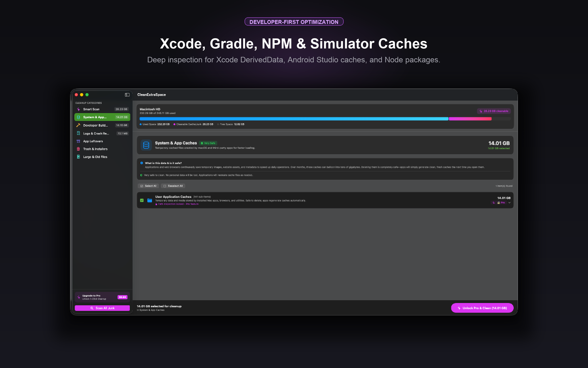Click 'Free Space 12.82 GB' legend
The image size is (588, 368).
tap(231, 124)
